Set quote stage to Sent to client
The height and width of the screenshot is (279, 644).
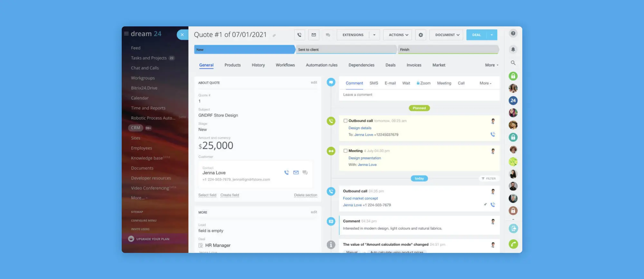click(346, 50)
